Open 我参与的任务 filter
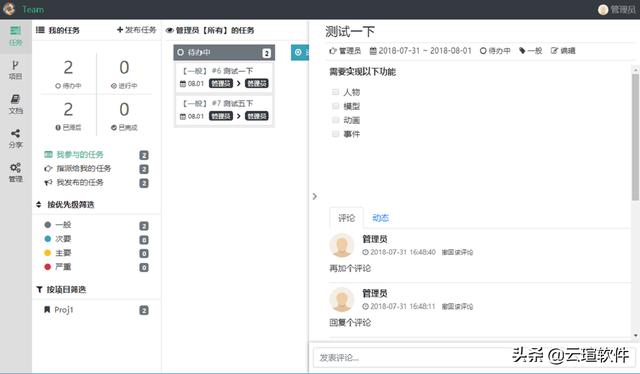Viewport: 640px width, 374px height. (79, 155)
